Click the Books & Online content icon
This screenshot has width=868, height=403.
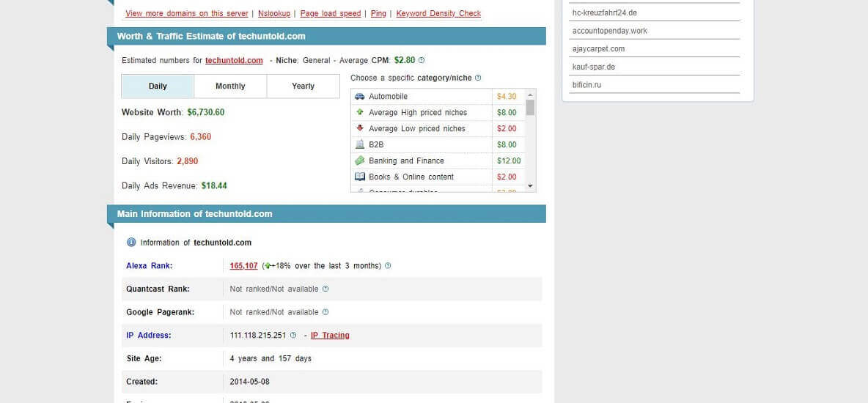click(359, 177)
